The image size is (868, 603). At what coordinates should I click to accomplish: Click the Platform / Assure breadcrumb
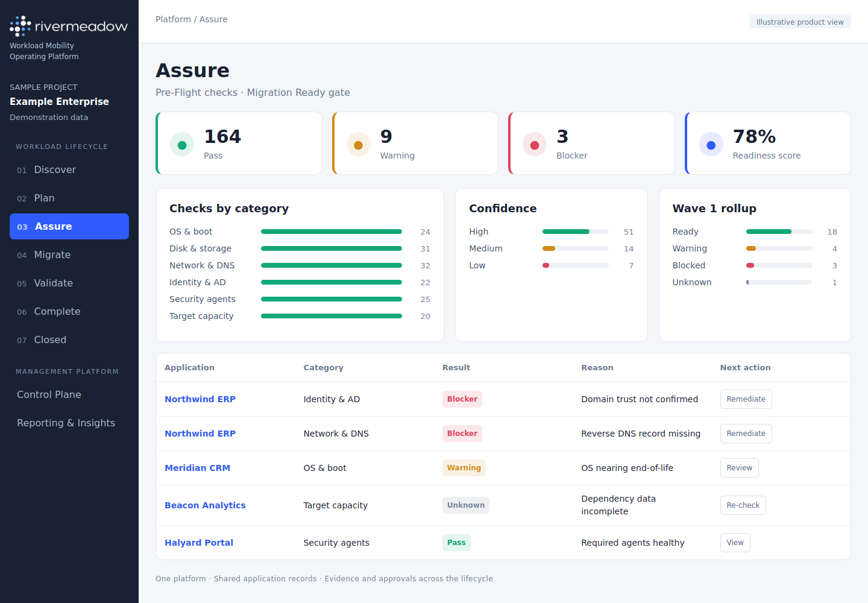(x=192, y=19)
